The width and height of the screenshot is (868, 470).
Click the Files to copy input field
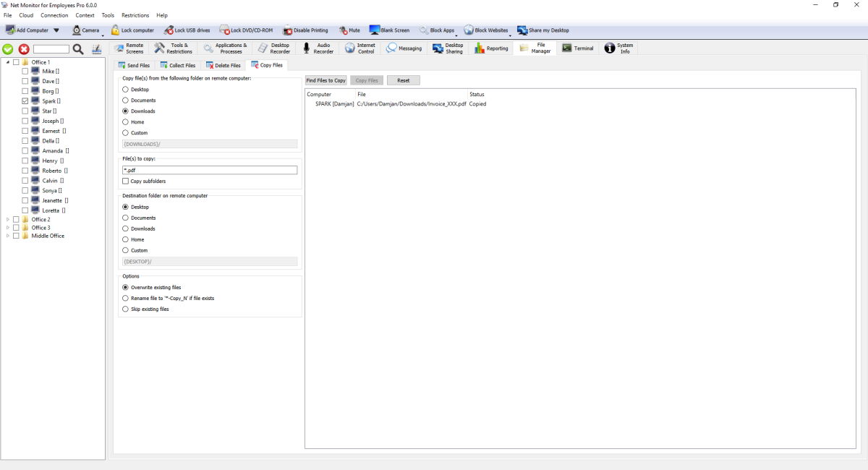coord(210,171)
